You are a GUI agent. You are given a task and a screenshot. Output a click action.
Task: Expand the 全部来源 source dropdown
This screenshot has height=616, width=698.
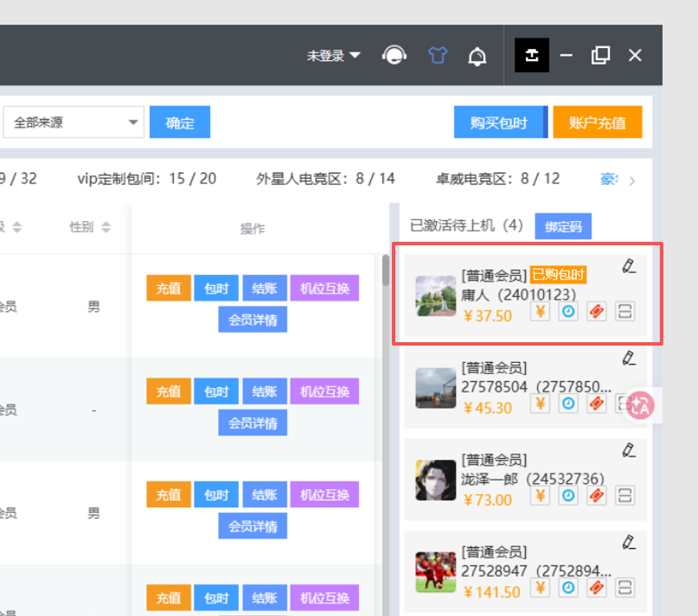(x=74, y=122)
